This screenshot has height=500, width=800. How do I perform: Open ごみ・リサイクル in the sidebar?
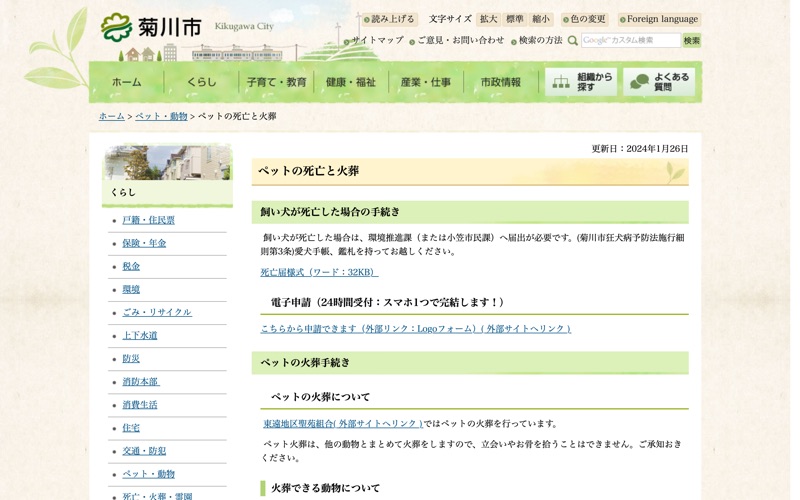pyautogui.click(x=157, y=312)
